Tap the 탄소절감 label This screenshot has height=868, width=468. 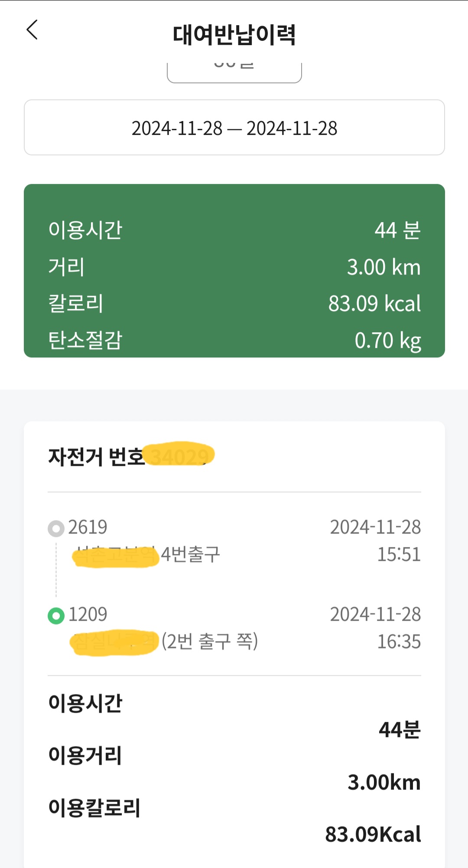point(85,340)
